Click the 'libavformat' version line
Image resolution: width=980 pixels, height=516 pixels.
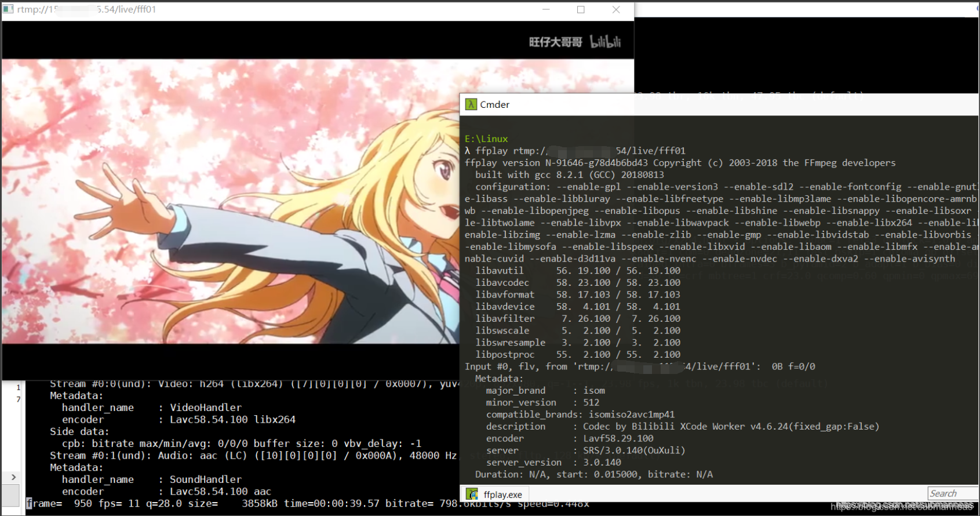[578, 295]
